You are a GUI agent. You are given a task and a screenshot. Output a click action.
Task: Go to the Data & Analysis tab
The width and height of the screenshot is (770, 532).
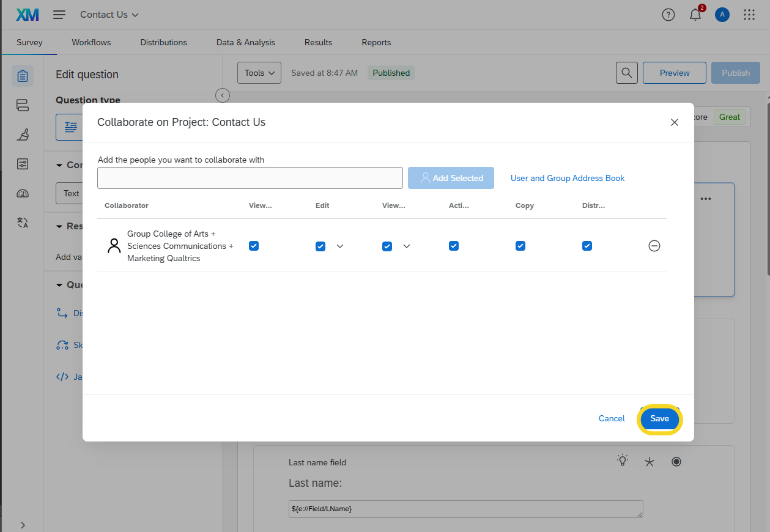246,42
